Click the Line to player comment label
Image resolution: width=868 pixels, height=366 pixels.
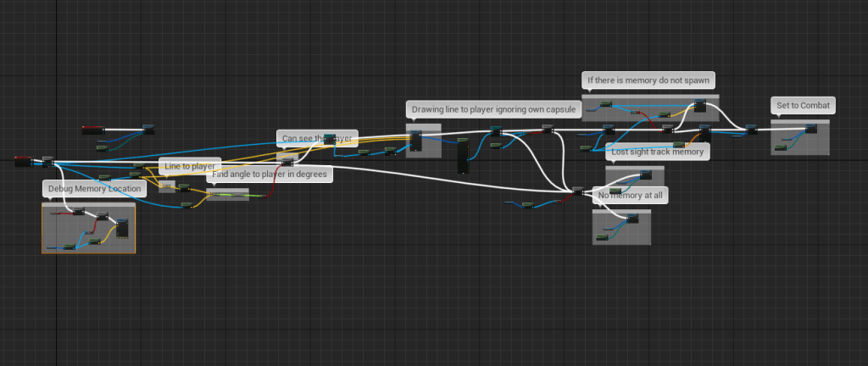[191, 166]
